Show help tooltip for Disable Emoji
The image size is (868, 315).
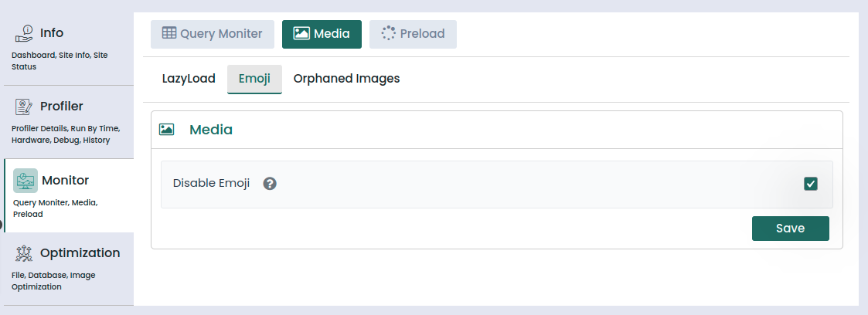point(270,184)
